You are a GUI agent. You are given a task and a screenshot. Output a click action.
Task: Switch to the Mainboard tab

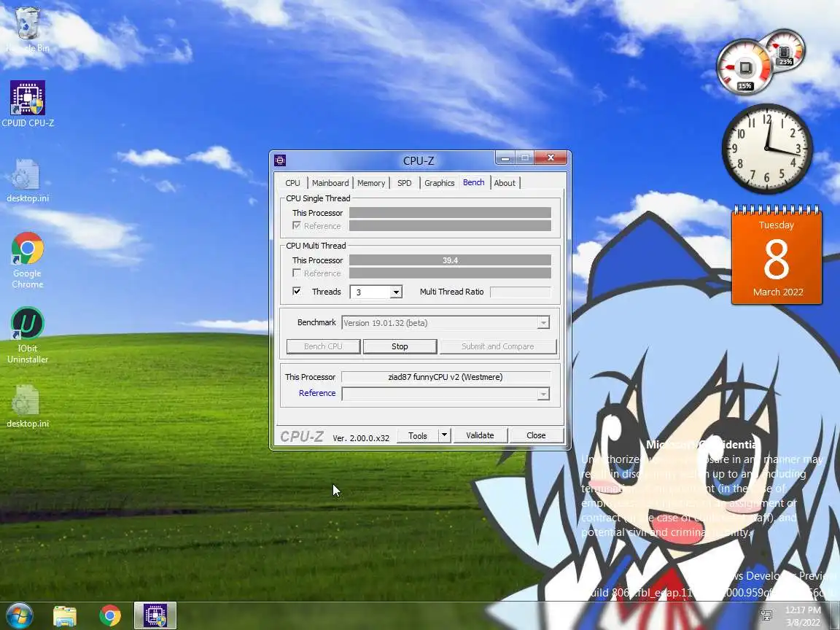[x=330, y=183]
